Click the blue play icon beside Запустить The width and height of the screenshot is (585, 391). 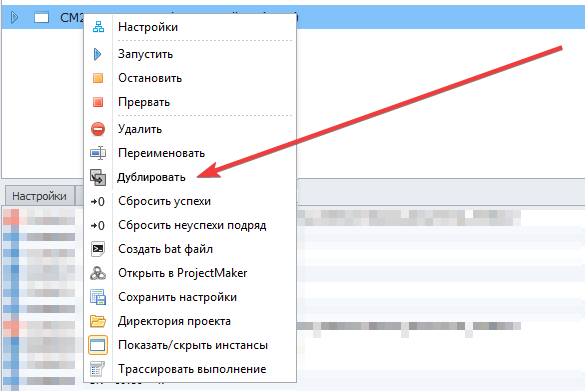[x=97, y=54]
